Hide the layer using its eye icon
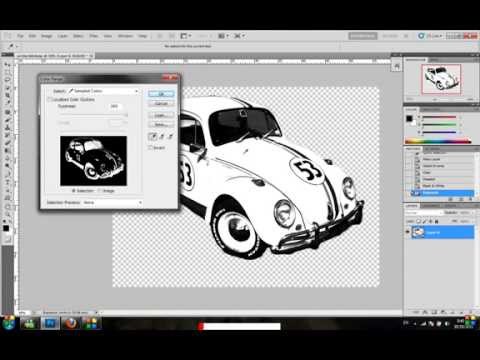Viewport: 480px width, 360px height. pyautogui.click(x=407, y=232)
